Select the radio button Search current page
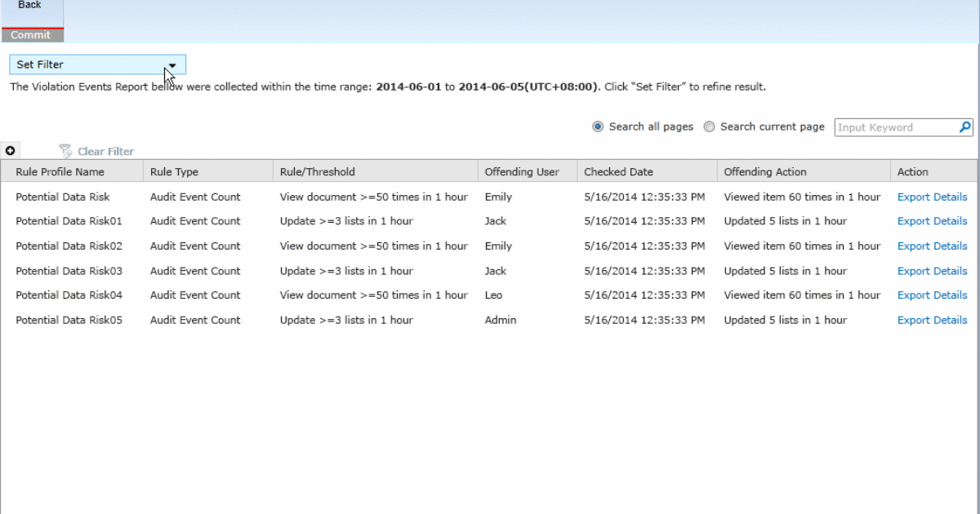The image size is (980, 514). click(709, 126)
